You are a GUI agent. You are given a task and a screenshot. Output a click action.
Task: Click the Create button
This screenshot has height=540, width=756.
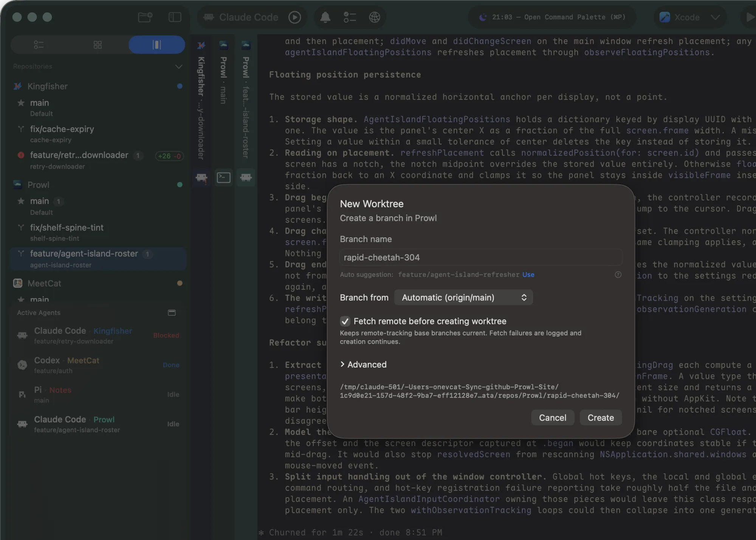tap(601, 418)
